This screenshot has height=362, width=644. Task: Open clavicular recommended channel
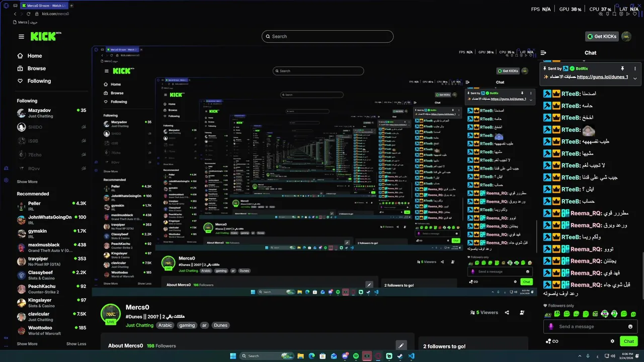click(x=51, y=316)
